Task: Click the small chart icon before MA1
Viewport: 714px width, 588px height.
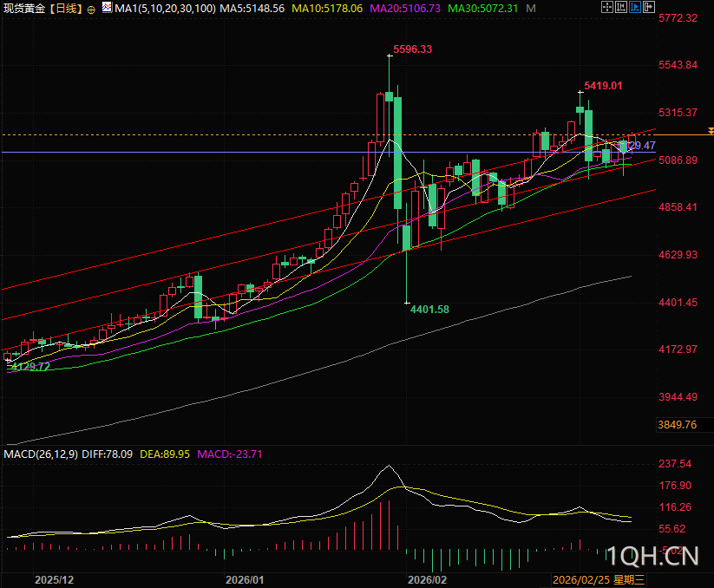Action: coord(106,8)
